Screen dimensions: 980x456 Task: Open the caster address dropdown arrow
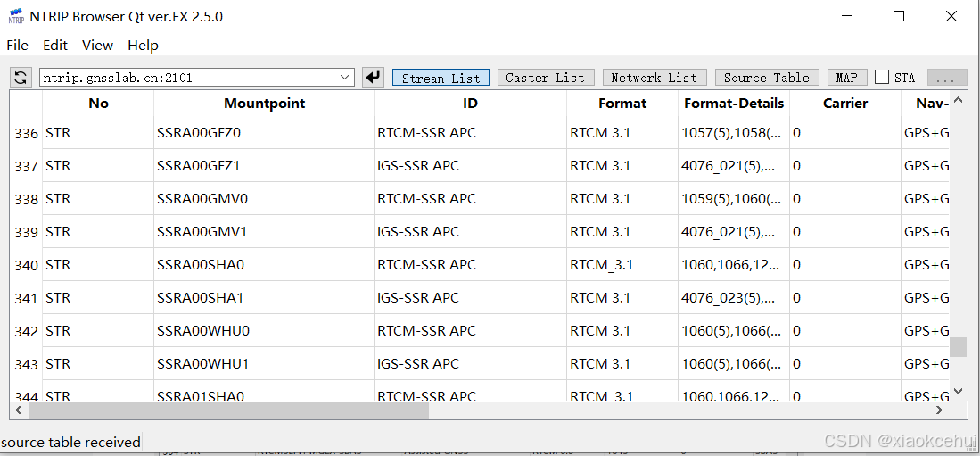coord(344,78)
